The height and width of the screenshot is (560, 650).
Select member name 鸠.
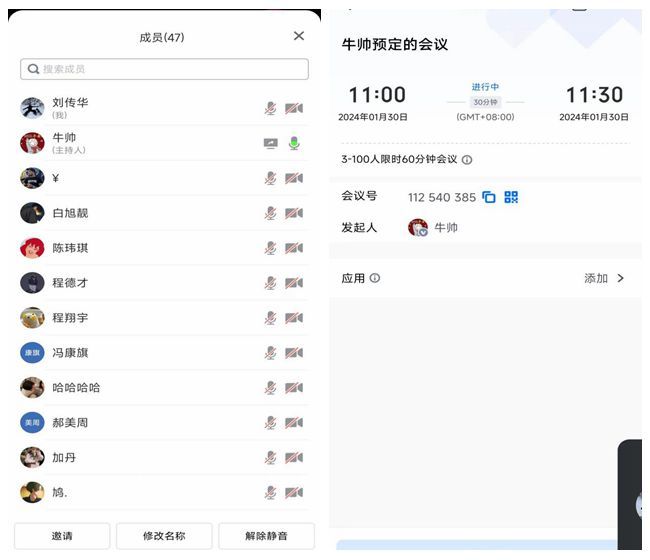[x=60, y=492]
